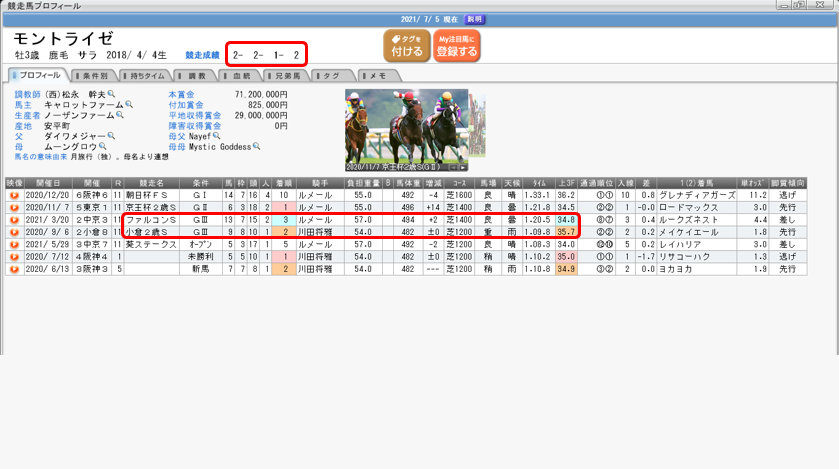
Task: Click search icon next to trainer 松永 幹夫
Action: click(x=112, y=94)
